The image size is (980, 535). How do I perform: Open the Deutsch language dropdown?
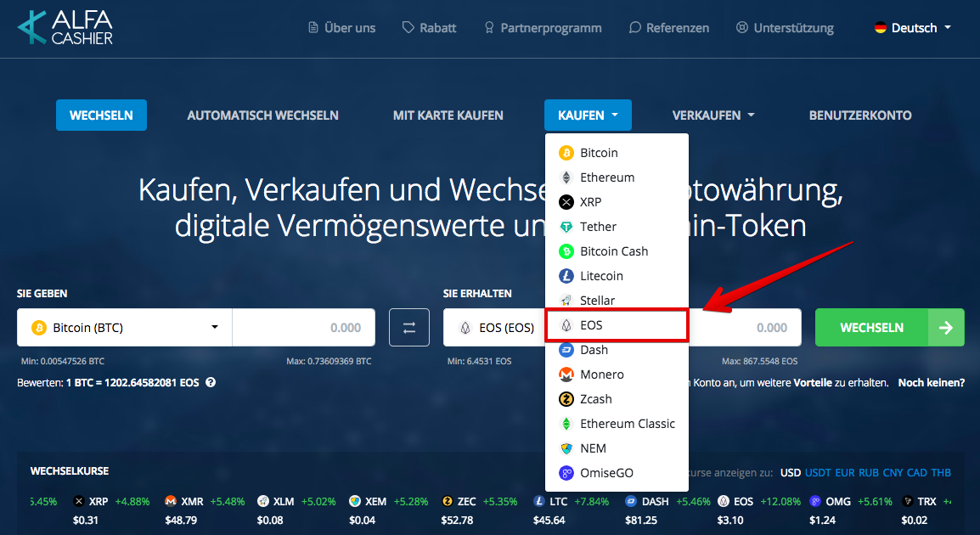(913, 27)
